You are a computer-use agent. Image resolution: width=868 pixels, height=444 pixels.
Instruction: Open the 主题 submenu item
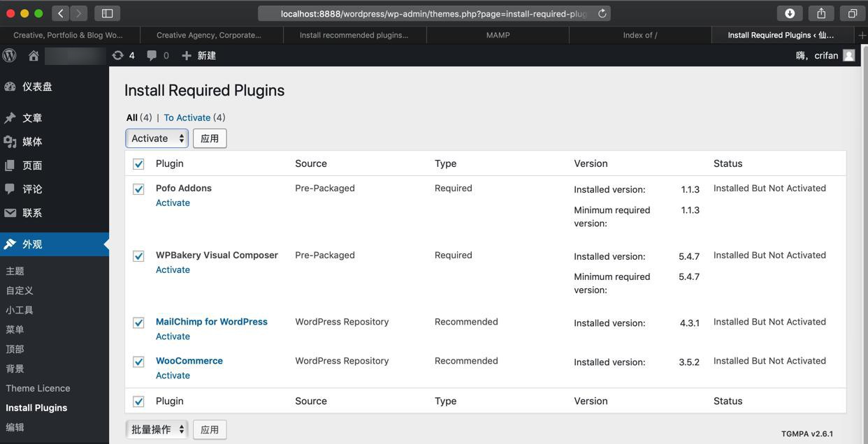click(15, 271)
